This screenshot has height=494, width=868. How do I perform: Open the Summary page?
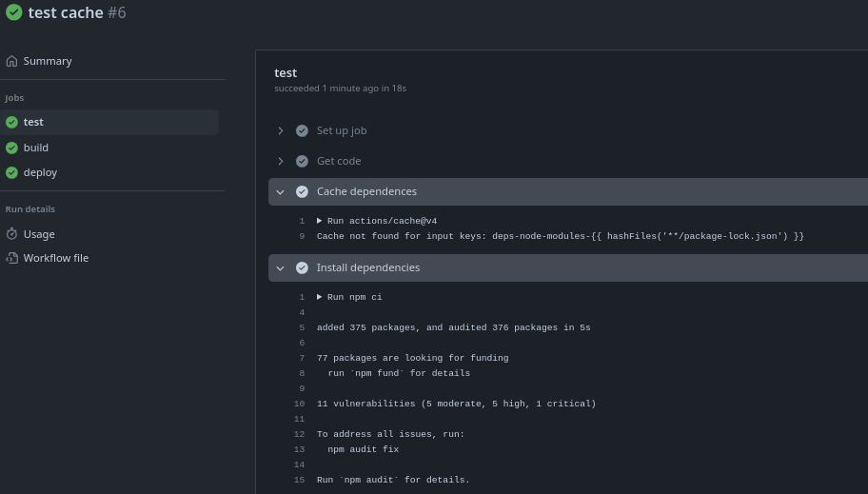click(x=48, y=61)
